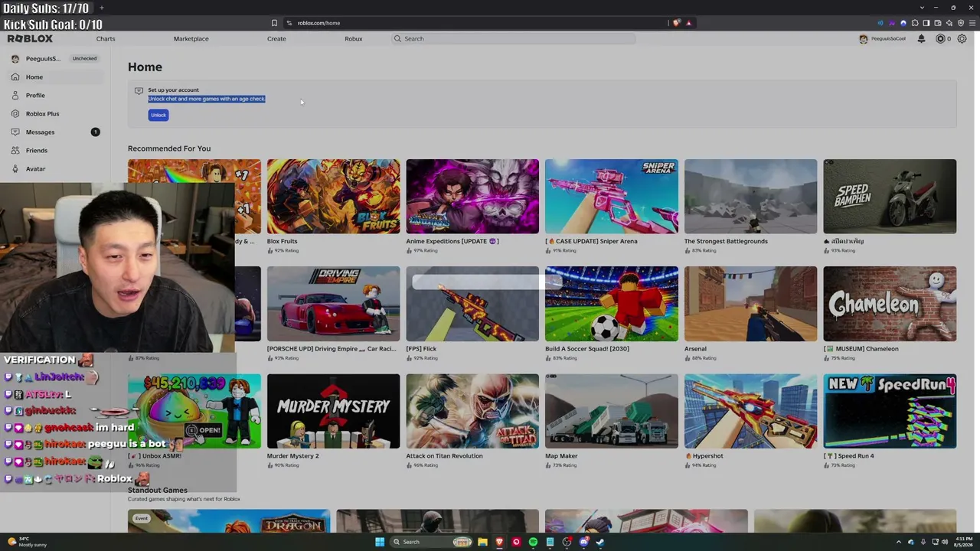Image resolution: width=980 pixels, height=551 pixels.
Task: Click the blue Unlock button
Action: [158, 115]
